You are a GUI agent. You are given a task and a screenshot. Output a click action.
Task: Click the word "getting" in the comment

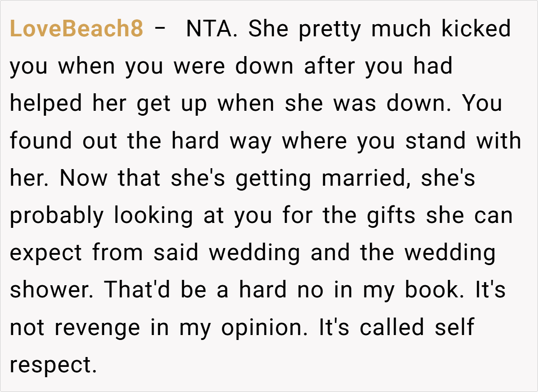[273, 179]
